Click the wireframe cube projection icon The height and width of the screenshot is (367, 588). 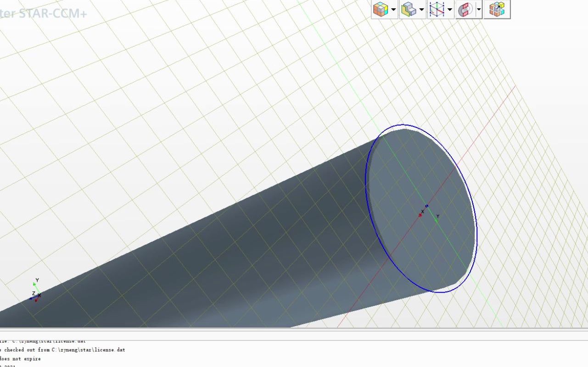click(x=437, y=9)
